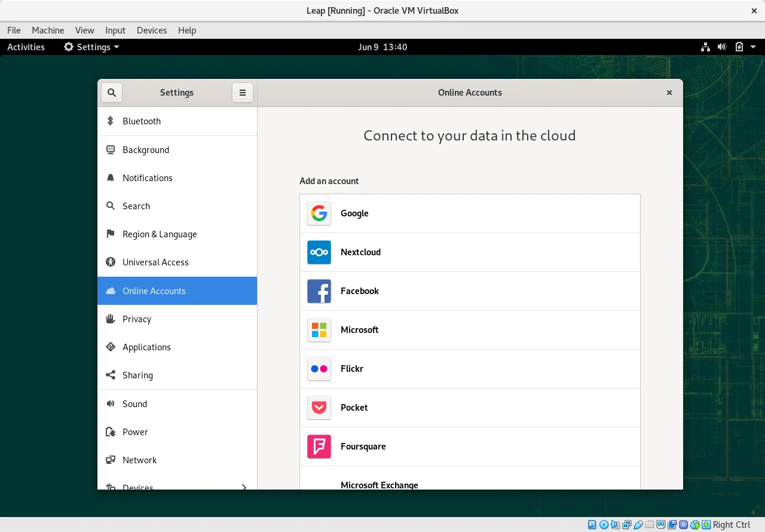This screenshot has height=532, width=765.
Task: Open the system status dropdown arrow
Action: point(752,47)
